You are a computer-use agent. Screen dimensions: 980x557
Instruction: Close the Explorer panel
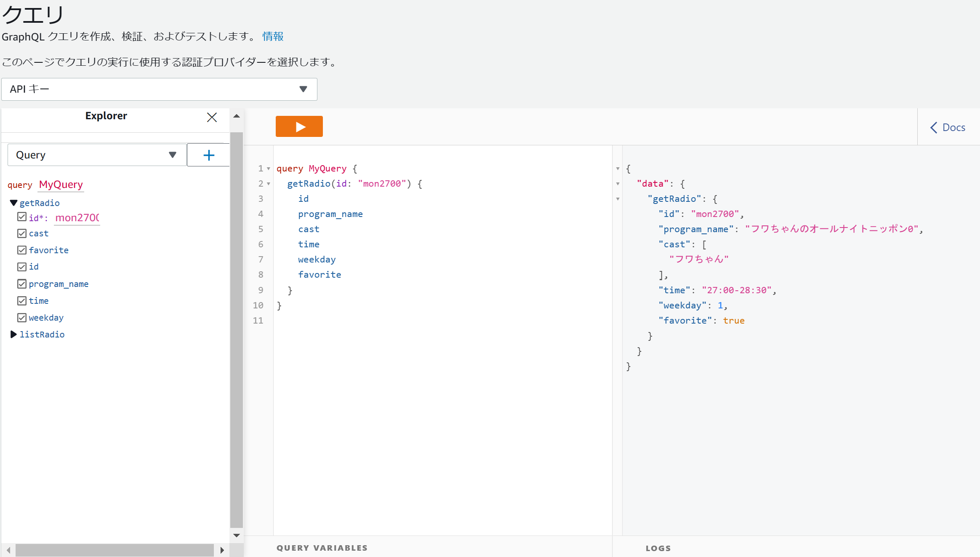[x=212, y=117]
